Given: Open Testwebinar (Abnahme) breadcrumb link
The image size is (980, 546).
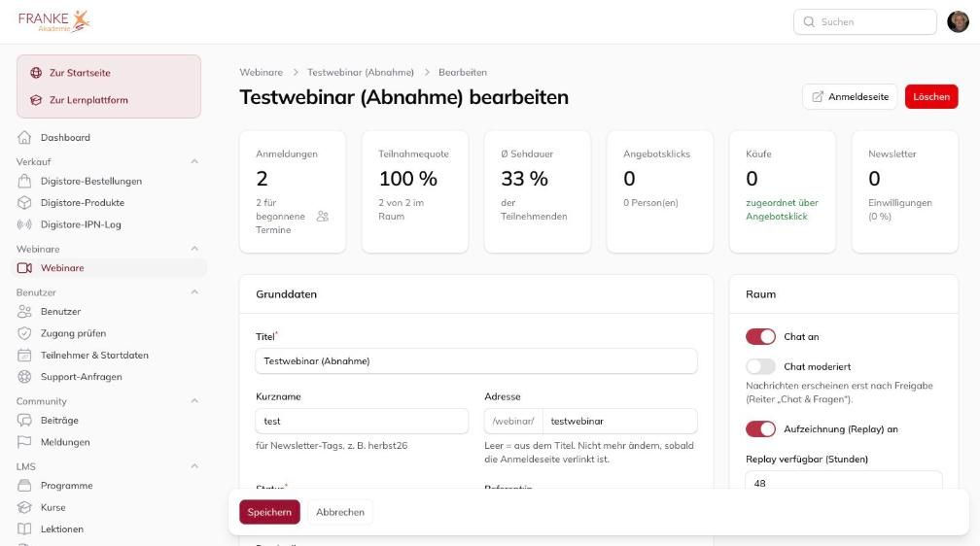Looking at the screenshot, I should (361, 73).
